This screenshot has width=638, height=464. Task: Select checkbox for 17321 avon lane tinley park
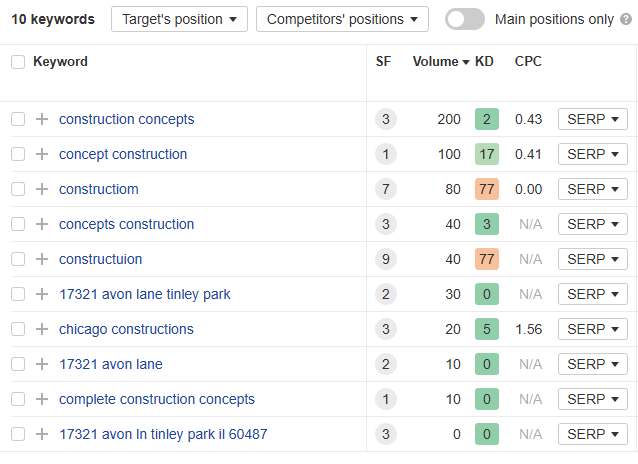pos(18,294)
